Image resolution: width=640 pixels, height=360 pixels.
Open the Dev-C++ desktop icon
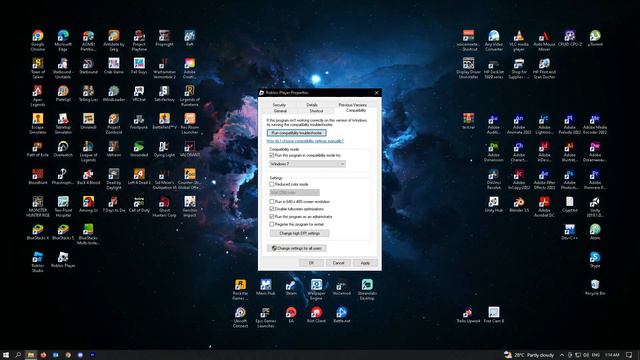569,231
